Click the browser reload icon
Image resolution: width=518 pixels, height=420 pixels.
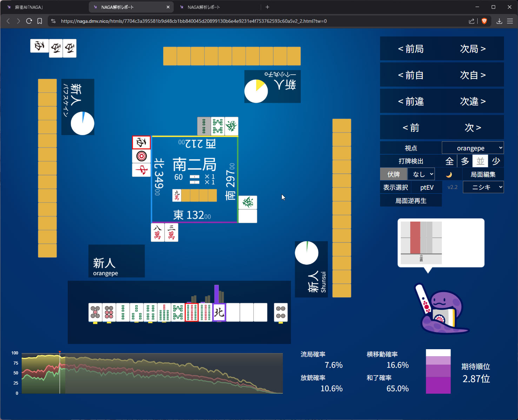(29, 21)
